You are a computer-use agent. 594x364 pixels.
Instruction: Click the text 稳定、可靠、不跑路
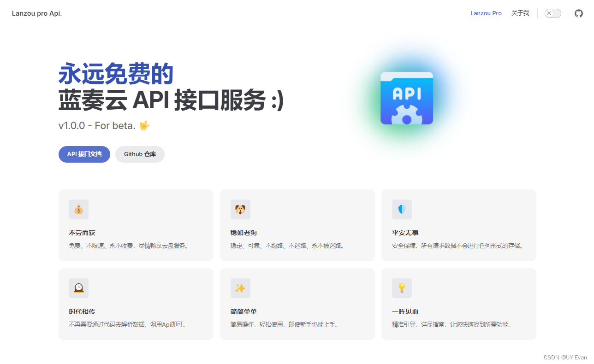coord(256,246)
